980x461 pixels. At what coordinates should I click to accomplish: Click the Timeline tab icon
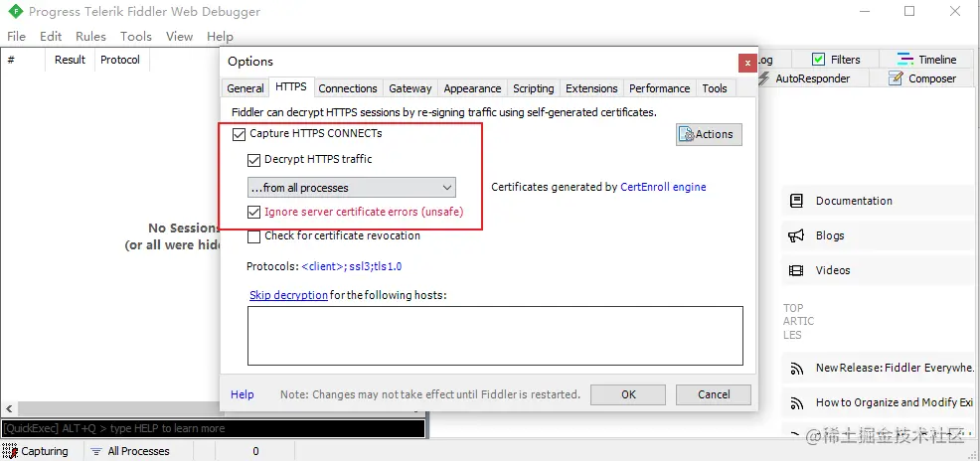[905, 60]
